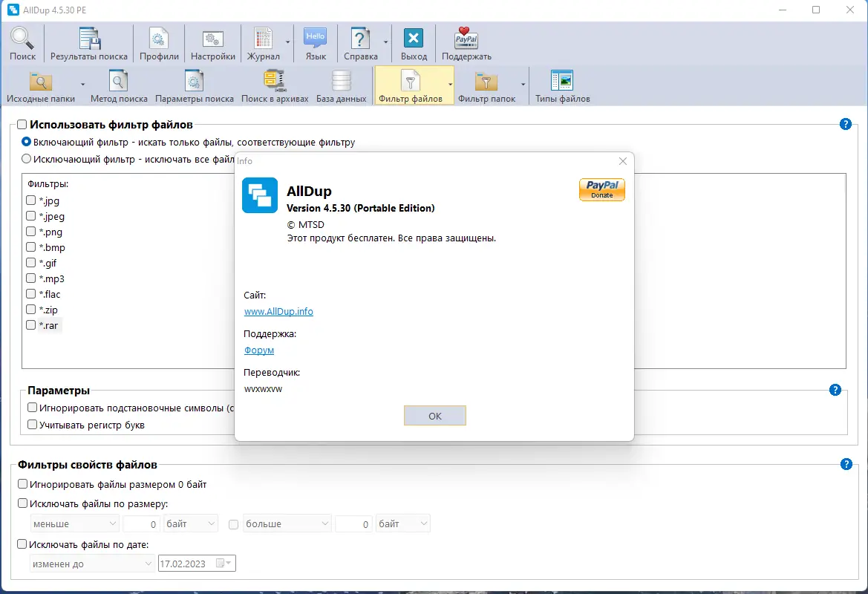The width and height of the screenshot is (868, 594).
Task: Enable Использовать фильтр файлов checkbox
Action: [22, 125]
